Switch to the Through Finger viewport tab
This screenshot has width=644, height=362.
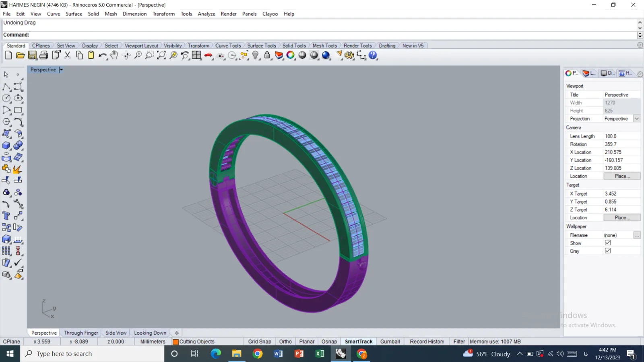[x=81, y=333]
